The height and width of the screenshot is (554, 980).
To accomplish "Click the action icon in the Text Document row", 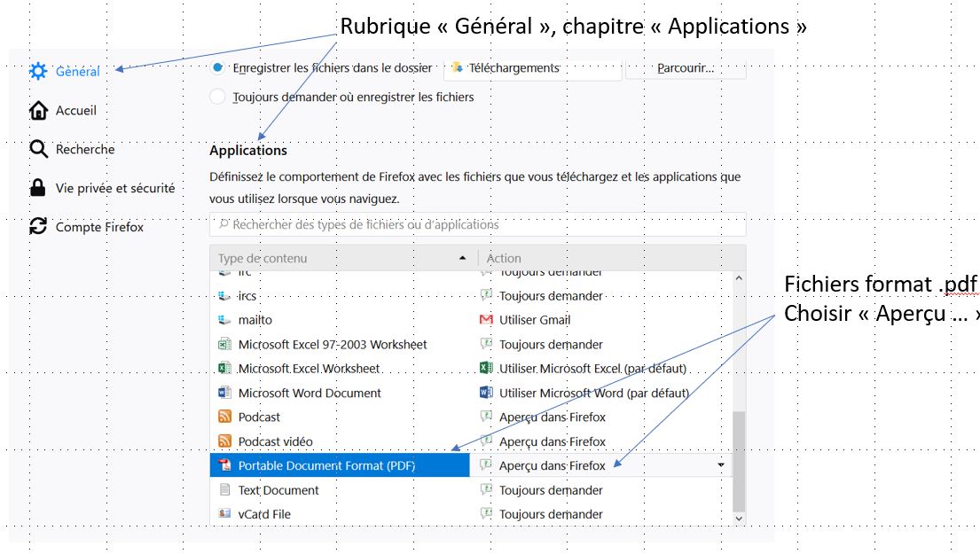I will click(x=486, y=489).
